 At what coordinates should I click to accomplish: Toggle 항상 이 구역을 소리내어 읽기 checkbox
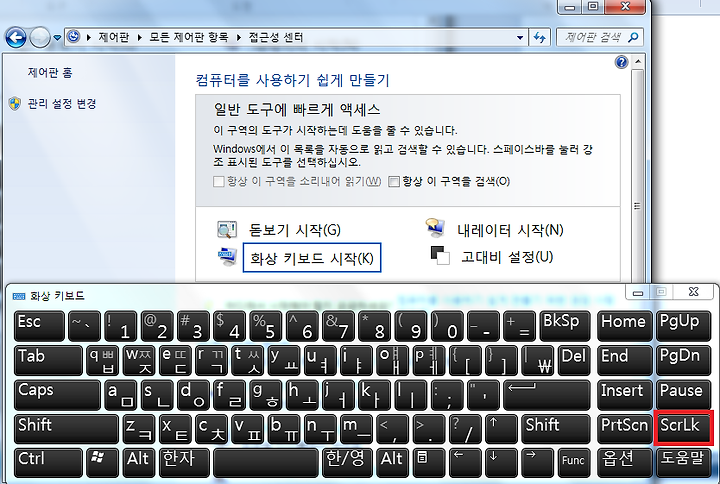pos(219,182)
